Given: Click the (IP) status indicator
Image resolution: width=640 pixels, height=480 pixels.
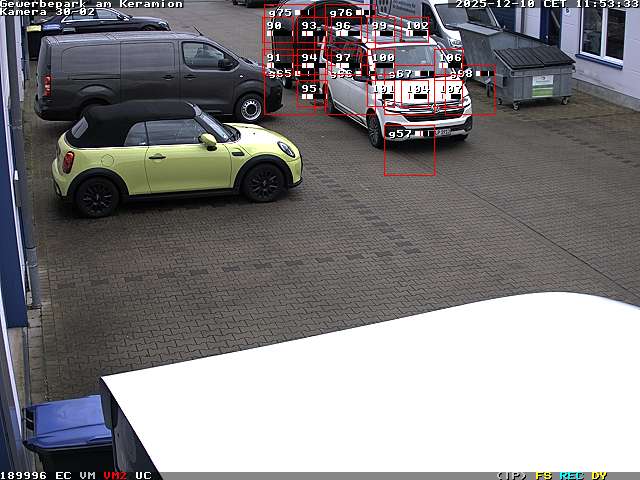Looking at the screenshot, I should coord(511,475).
